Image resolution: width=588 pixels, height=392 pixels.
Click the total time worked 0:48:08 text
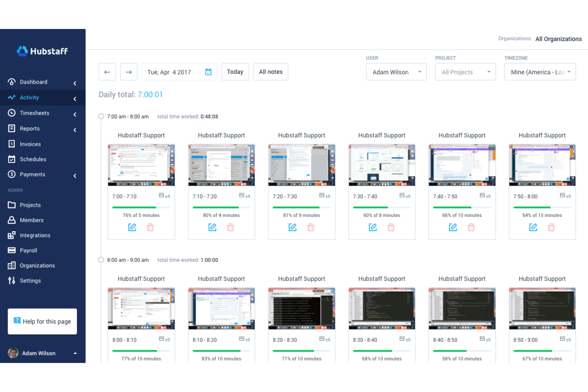(188, 117)
